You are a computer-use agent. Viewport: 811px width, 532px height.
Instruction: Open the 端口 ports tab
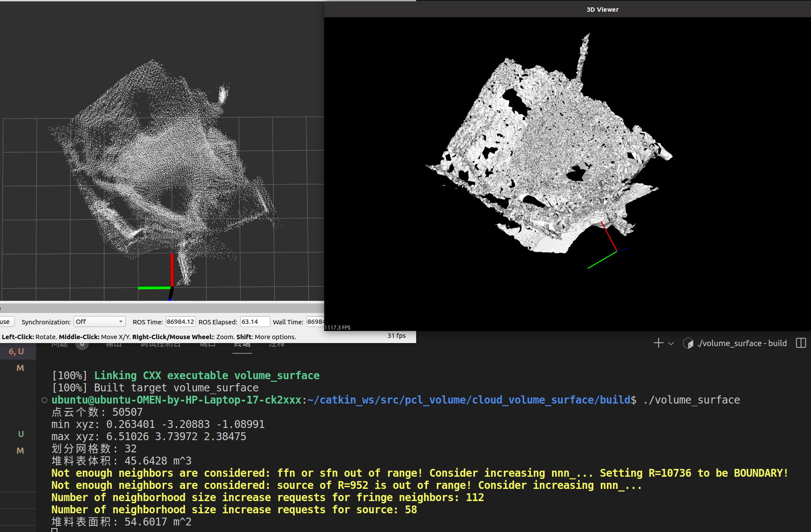pos(207,345)
